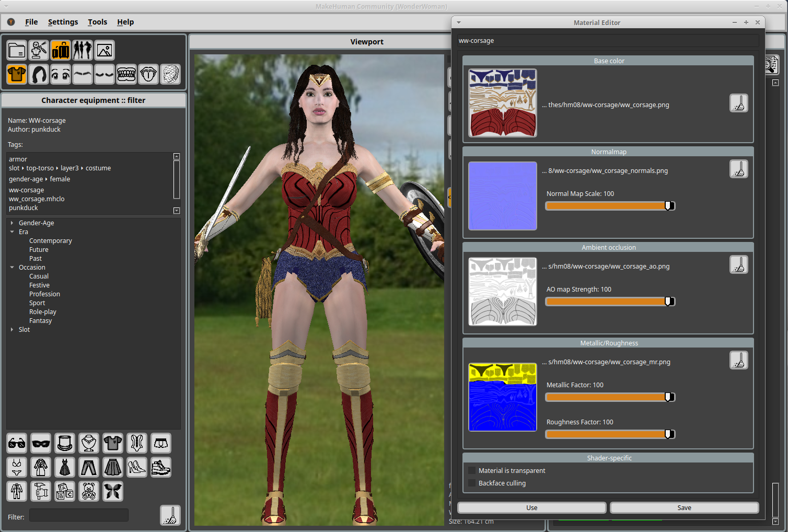Pick the butterfly wings filter icon
The height and width of the screenshot is (532, 788).
[113, 491]
